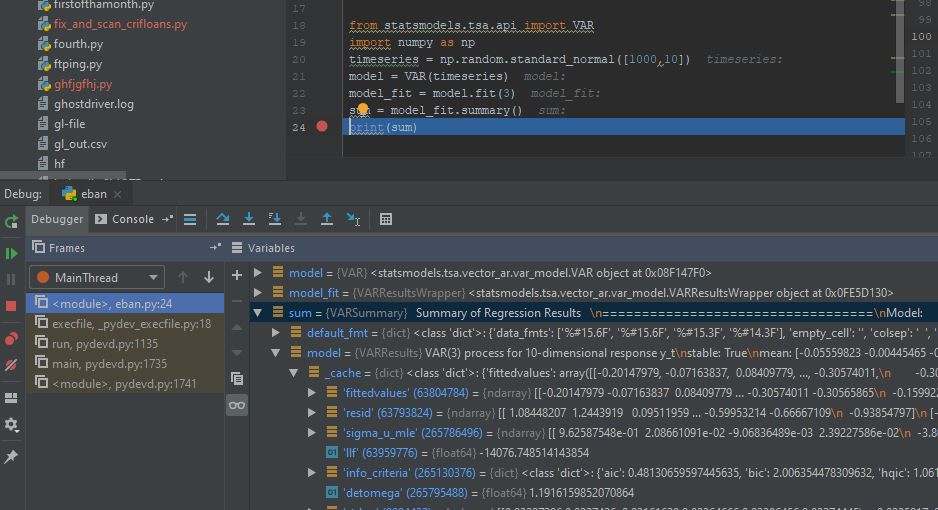Open the hf file in project tree
The height and width of the screenshot is (510, 938).
[x=59, y=163]
